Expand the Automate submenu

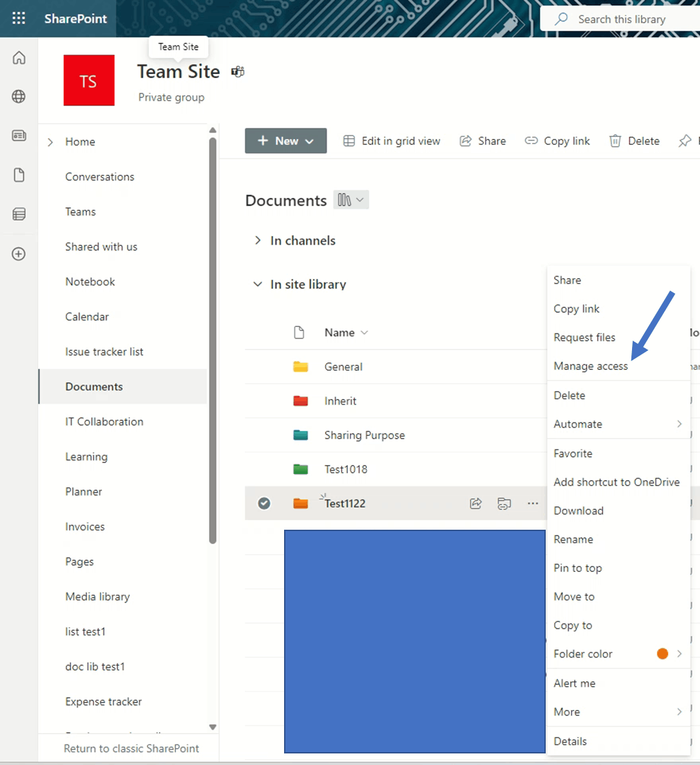[618, 424]
